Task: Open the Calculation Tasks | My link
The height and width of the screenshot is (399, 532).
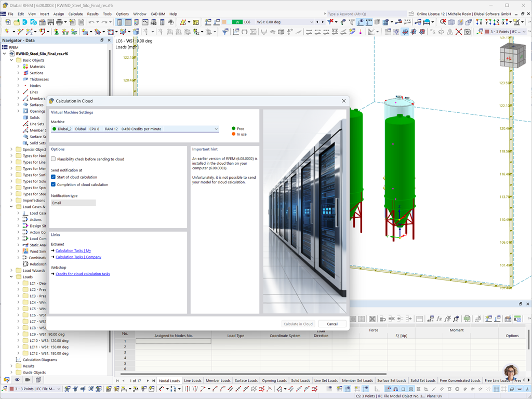Action: click(x=73, y=250)
